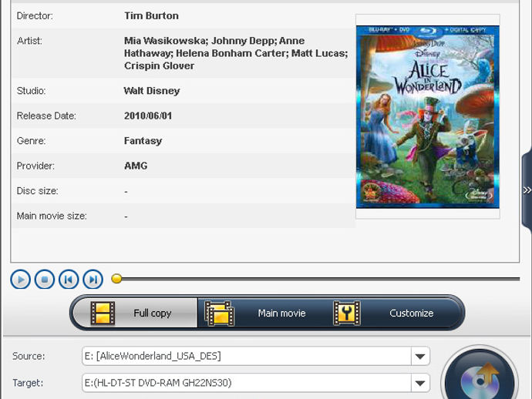Skip to the previous chapter
The width and height of the screenshot is (532, 399).
point(69,280)
